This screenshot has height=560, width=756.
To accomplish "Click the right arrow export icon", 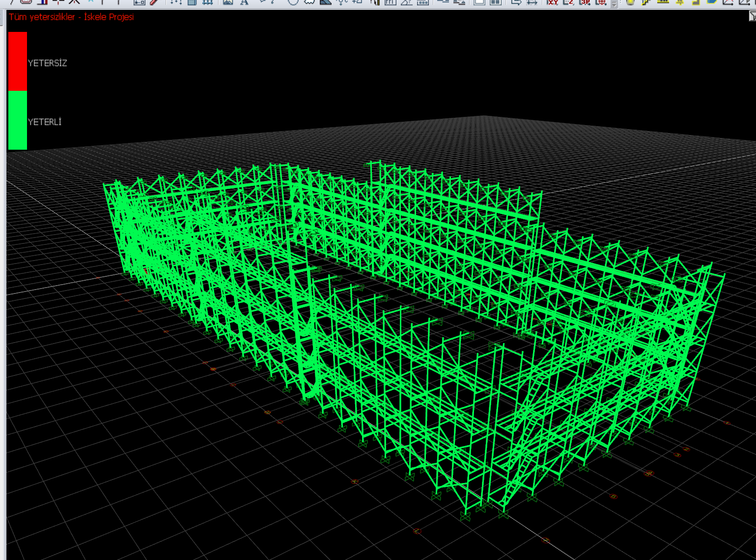I will pyautogui.click(x=516, y=2).
